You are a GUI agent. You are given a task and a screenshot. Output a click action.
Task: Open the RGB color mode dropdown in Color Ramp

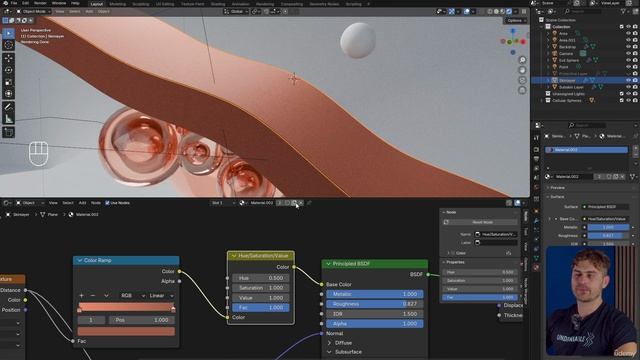click(132, 296)
